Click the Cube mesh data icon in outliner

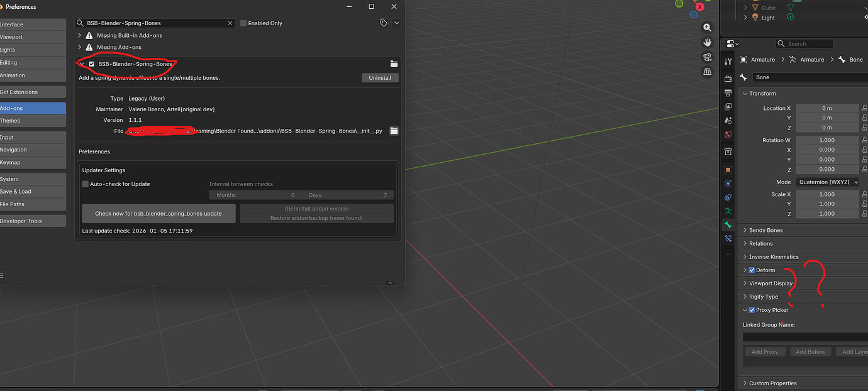pos(791,8)
